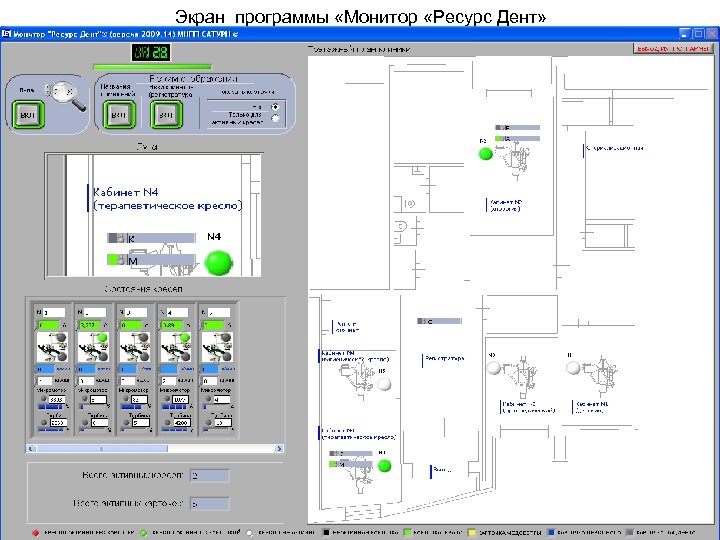
Task: Click the 'Всего активных карточек' value field
Action: (x=209, y=504)
